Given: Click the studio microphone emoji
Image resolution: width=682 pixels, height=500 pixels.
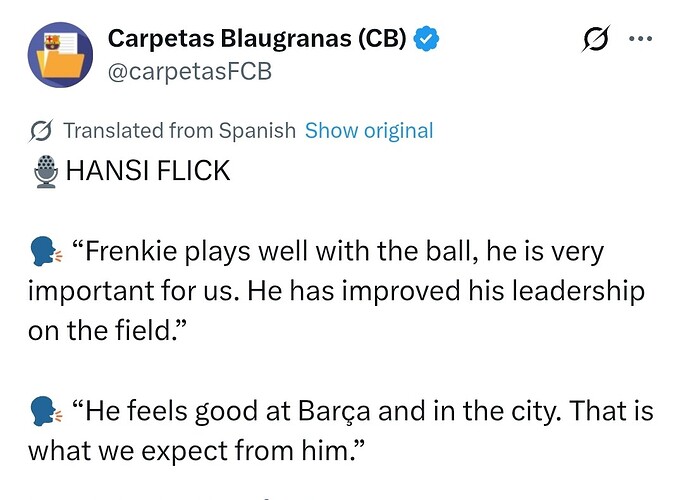Looking at the screenshot, I should pos(46,172).
